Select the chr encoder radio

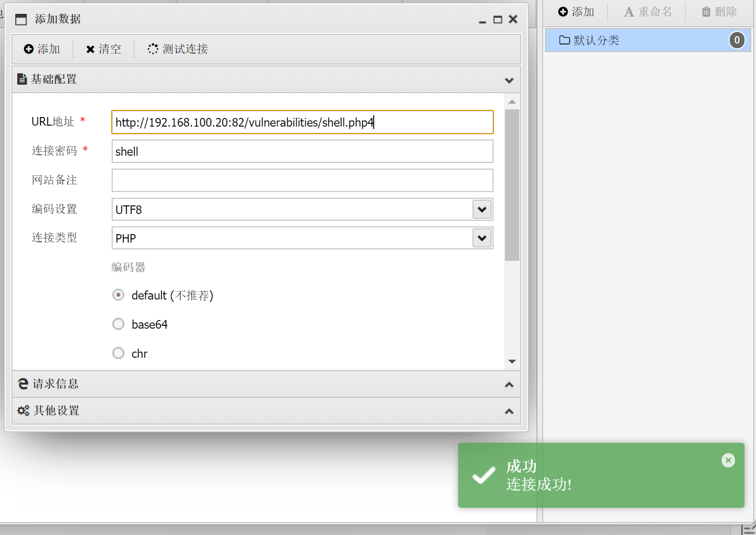118,353
